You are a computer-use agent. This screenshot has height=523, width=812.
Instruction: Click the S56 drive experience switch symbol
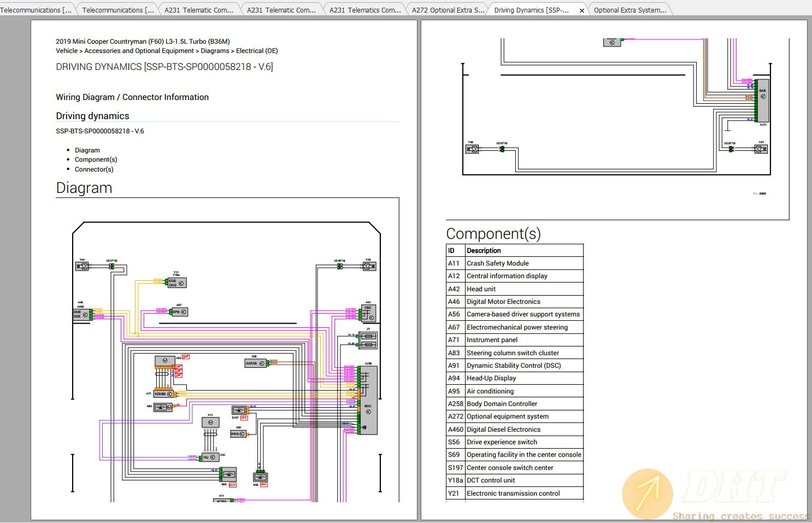(x=260, y=477)
